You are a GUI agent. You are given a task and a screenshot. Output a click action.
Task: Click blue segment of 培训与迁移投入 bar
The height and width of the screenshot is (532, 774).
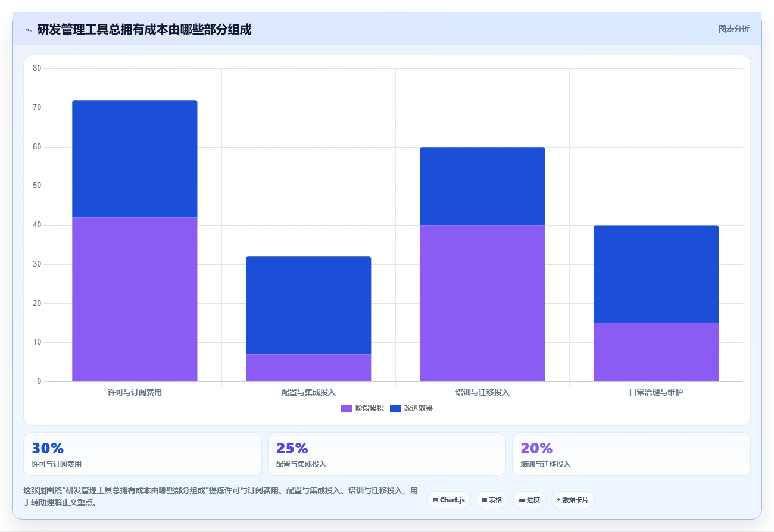[482, 186]
